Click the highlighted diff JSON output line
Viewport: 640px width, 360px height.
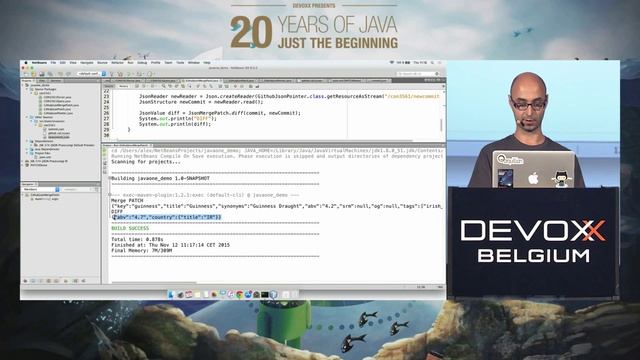pyautogui.click(x=166, y=217)
